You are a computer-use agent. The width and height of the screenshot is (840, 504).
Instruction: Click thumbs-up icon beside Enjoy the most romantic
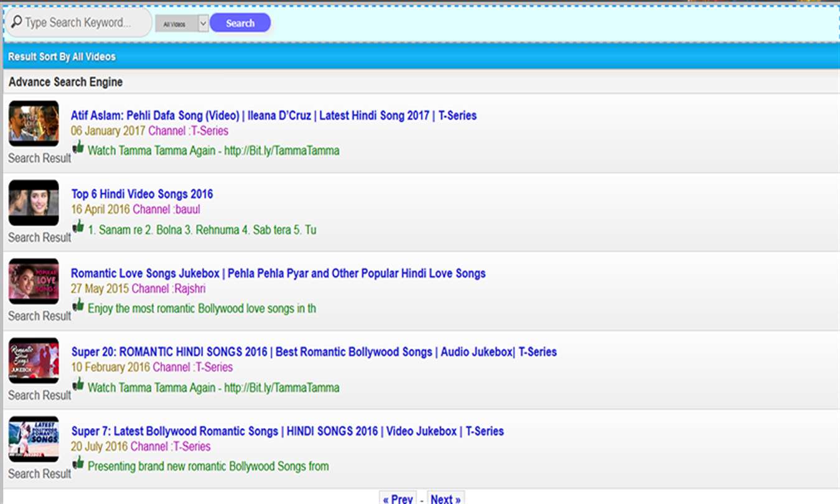click(78, 305)
